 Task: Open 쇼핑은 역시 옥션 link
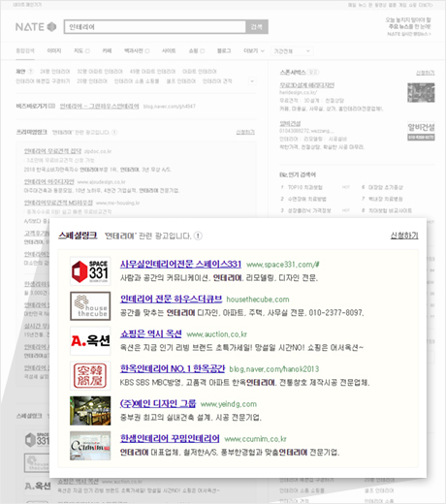pos(150,334)
